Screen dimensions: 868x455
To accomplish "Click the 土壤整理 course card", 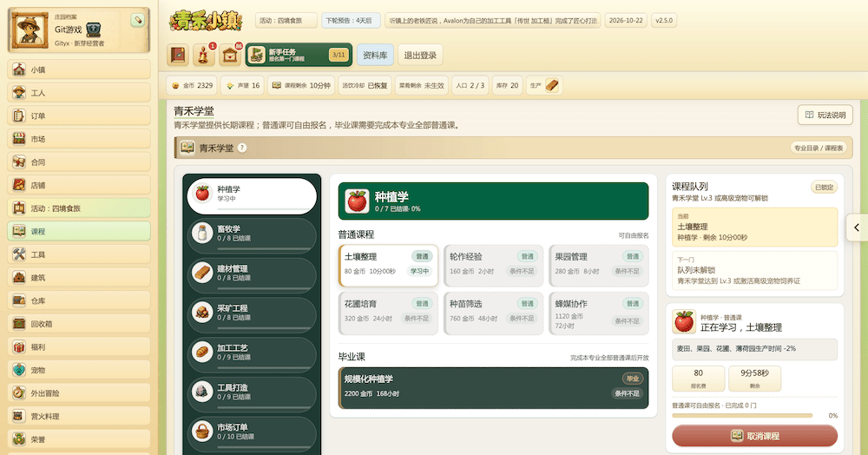I will 388,266.
